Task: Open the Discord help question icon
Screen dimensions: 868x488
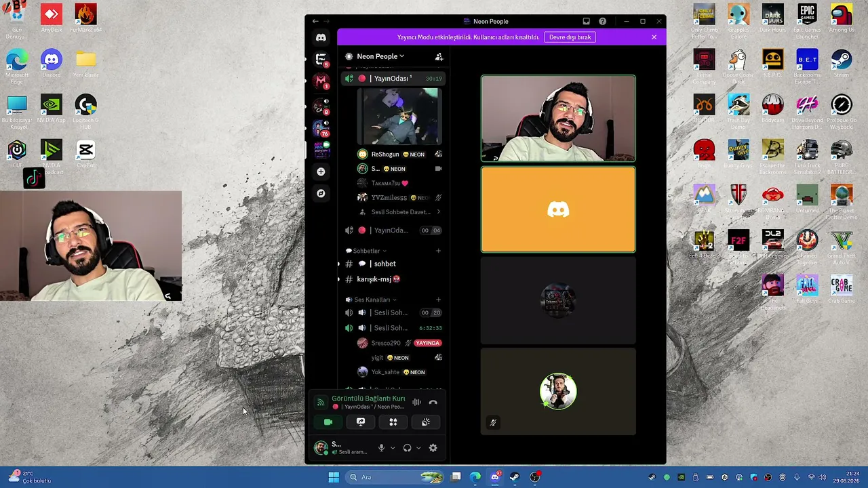Action: 602,21
